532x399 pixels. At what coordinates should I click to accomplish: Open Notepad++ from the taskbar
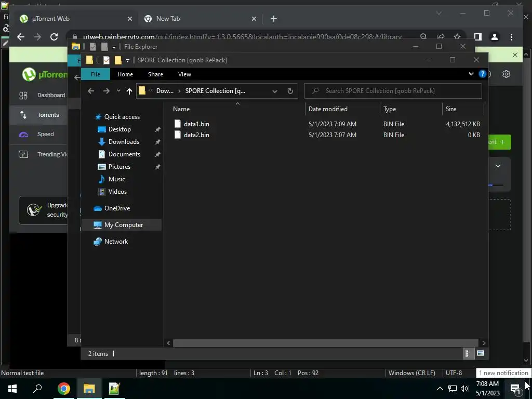(114, 389)
